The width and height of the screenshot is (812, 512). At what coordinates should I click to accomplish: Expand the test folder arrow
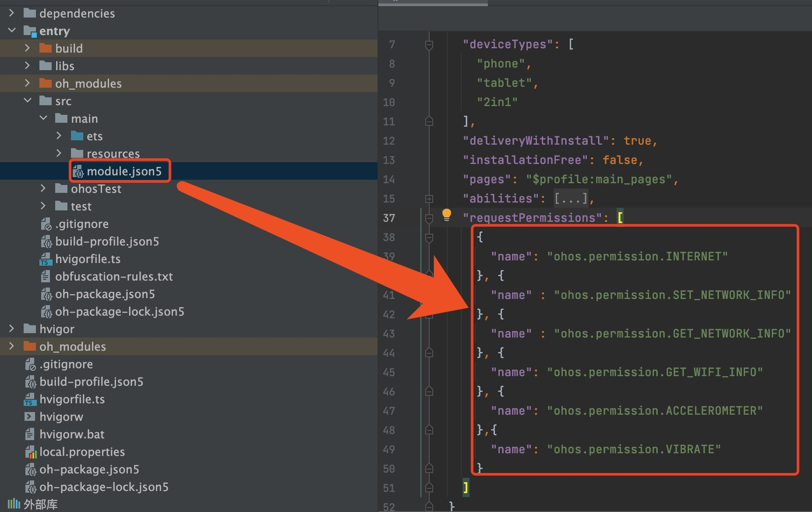click(x=43, y=206)
